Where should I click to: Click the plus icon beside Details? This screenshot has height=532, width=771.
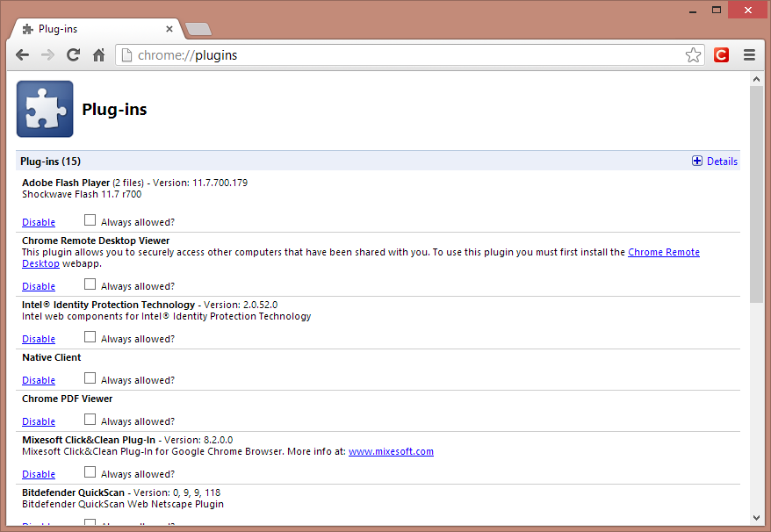(696, 161)
